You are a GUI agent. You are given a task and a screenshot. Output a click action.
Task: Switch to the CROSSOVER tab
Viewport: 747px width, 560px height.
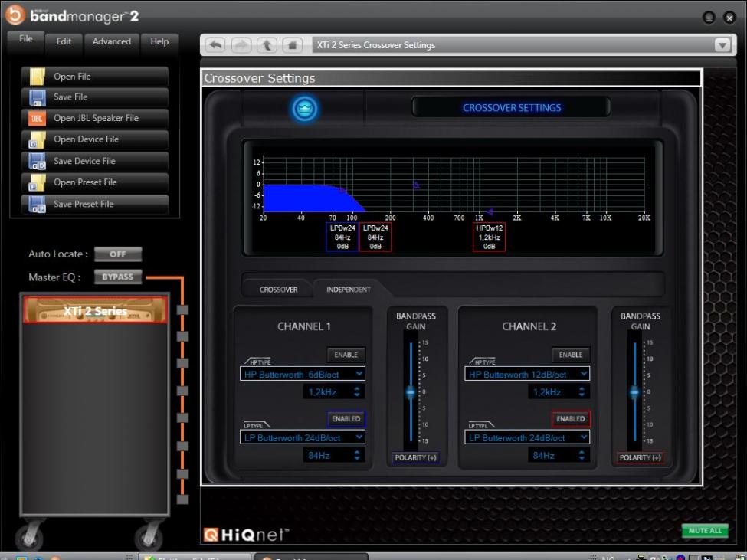(x=277, y=290)
